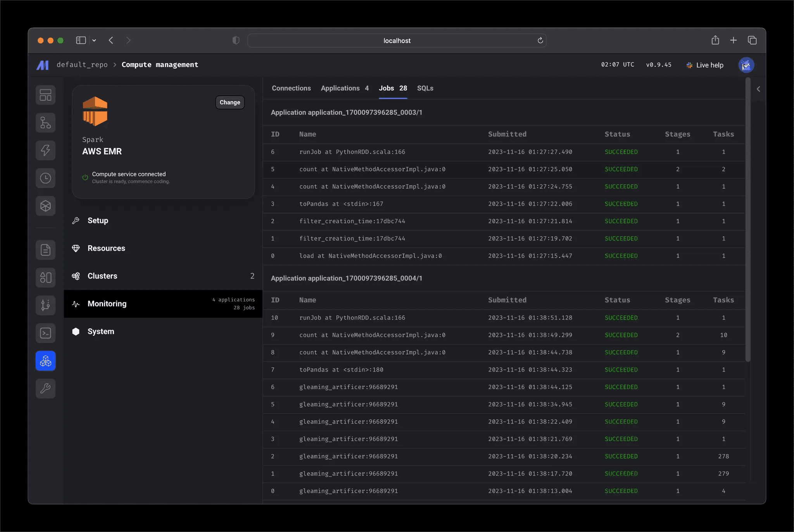
Task: Go forward in browser history
Action: tap(128, 40)
